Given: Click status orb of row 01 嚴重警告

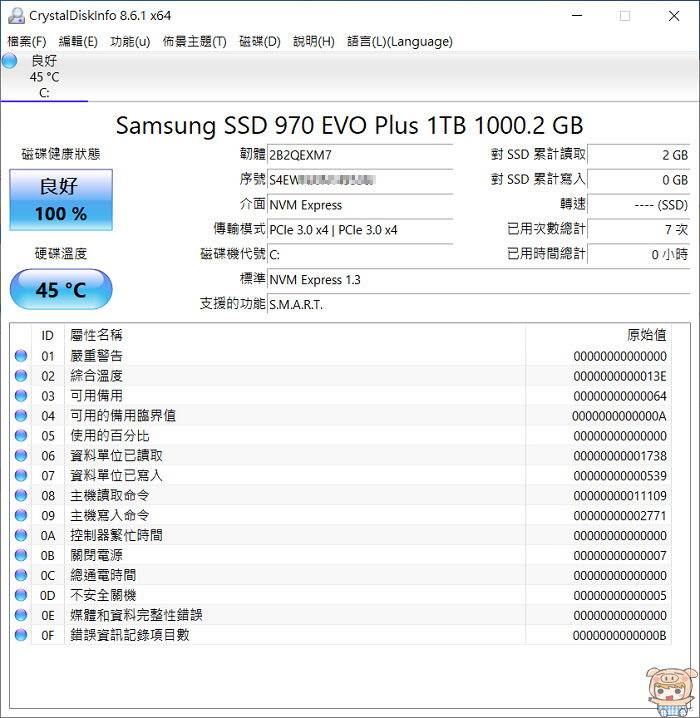Looking at the screenshot, I should pos(21,356).
